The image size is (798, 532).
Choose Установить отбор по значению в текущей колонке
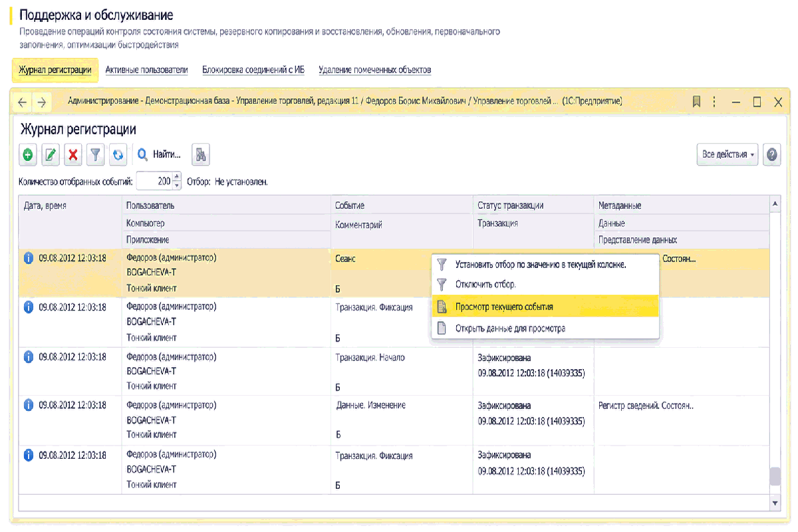pos(545,264)
